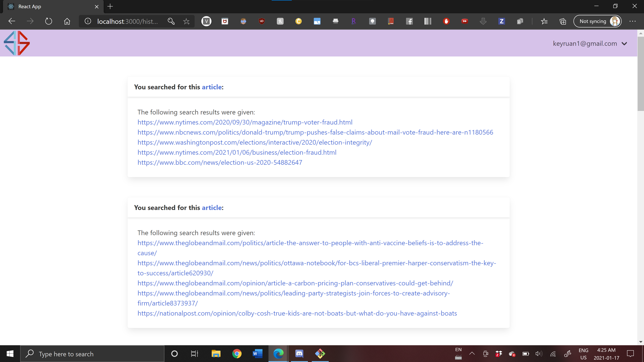Open the uBlock Origin extension icon
644x362 pixels.
261,21
